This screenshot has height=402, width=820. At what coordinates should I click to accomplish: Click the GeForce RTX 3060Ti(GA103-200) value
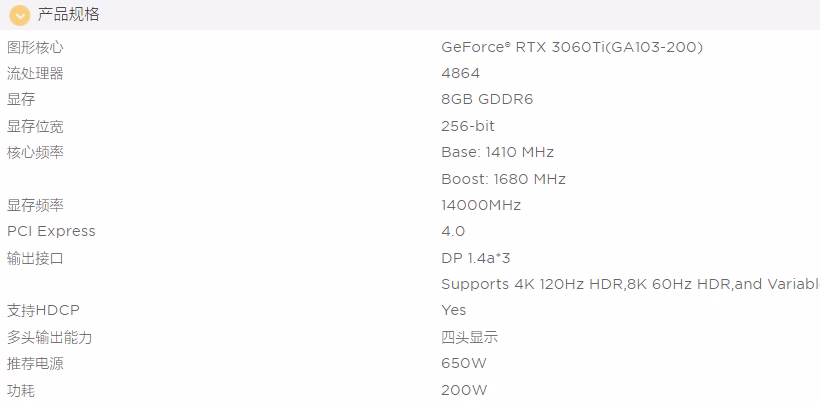(572, 47)
